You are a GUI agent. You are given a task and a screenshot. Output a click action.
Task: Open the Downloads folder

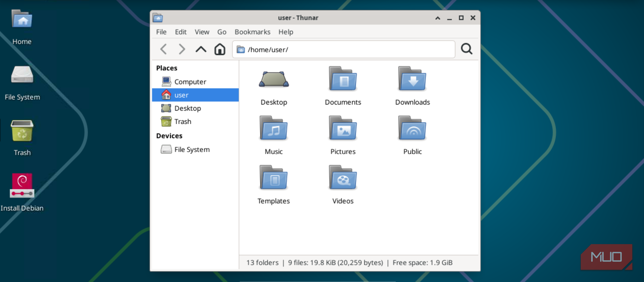click(x=413, y=86)
